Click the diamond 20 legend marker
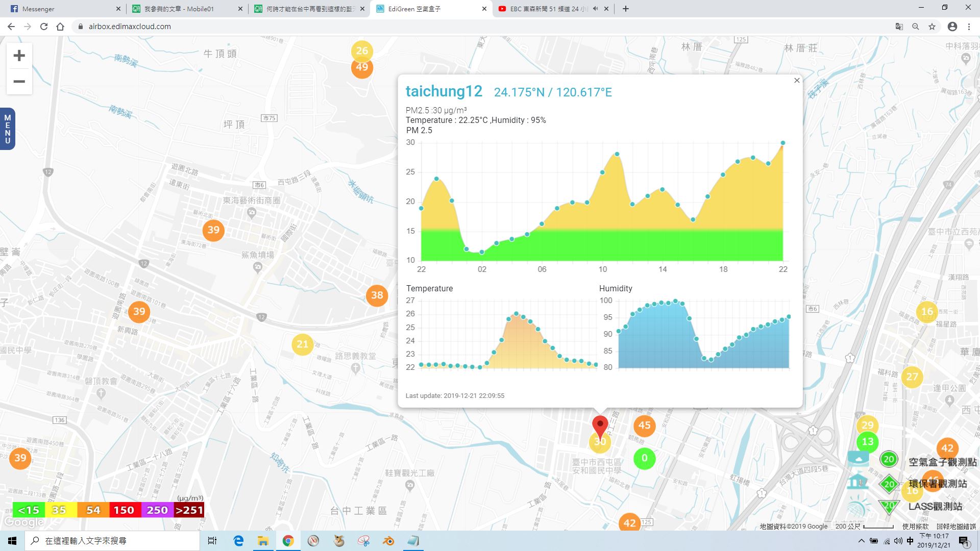Image resolution: width=980 pixels, height=551 pixels. click(x=889, y=484)
